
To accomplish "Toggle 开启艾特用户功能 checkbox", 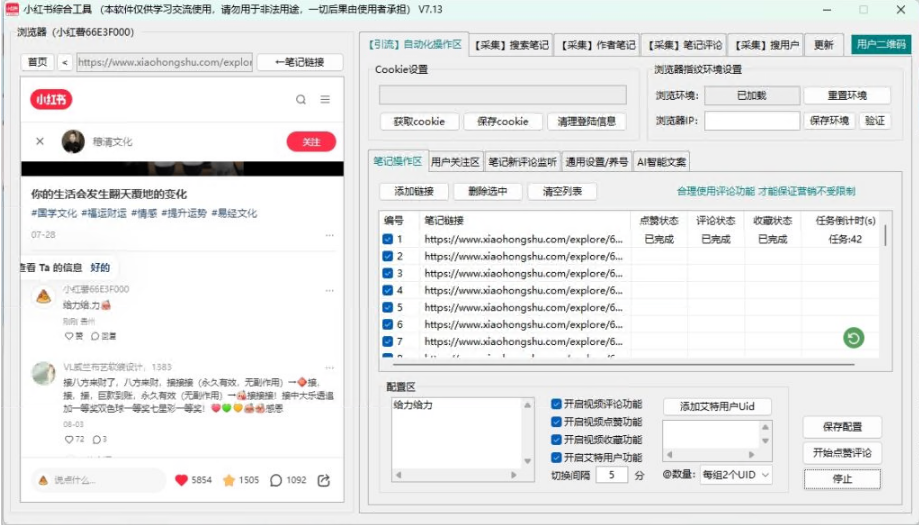I will pyautogui.click(x=556, y=457).
